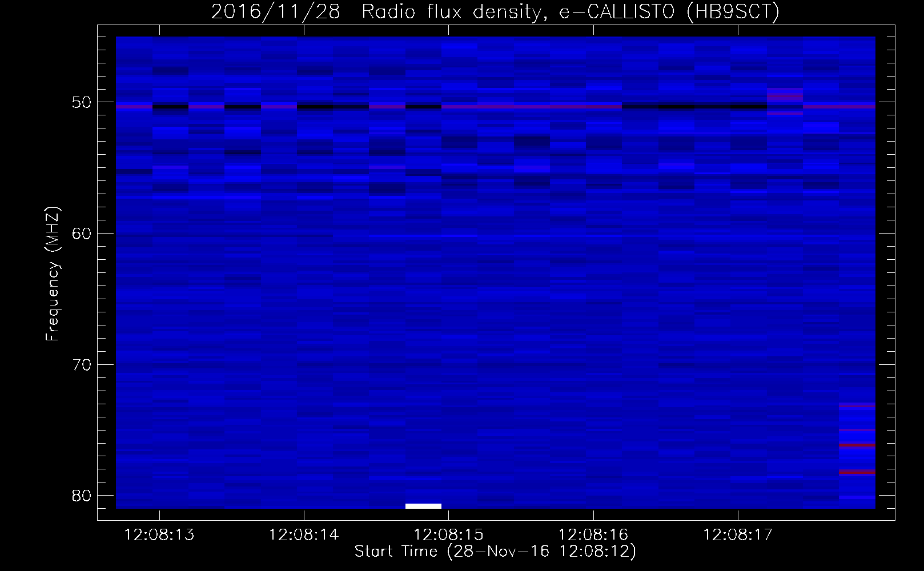This screenshot has width=924, height=571.
Task: Click the 12:08:17 time tick label
Action: tap(738, 535)
